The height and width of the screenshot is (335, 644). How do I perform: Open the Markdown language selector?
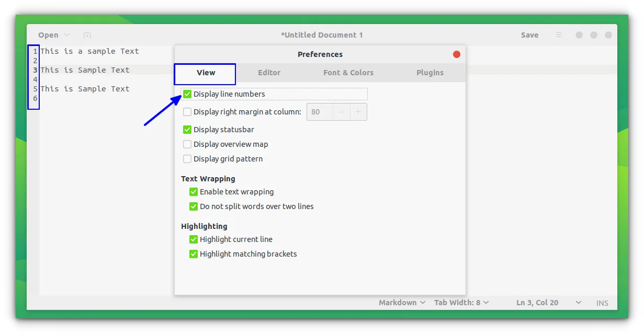click(x=402, y=303)
